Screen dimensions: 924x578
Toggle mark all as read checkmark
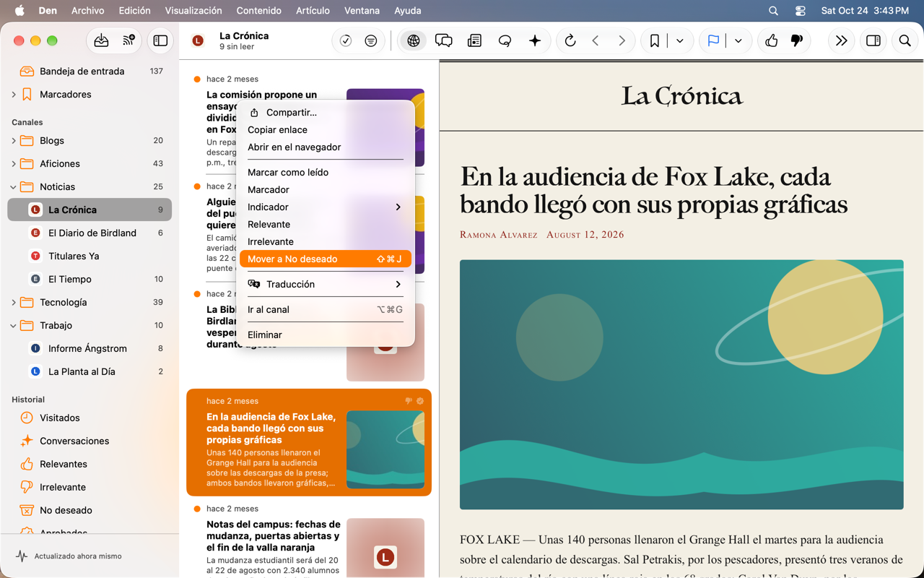346,41
